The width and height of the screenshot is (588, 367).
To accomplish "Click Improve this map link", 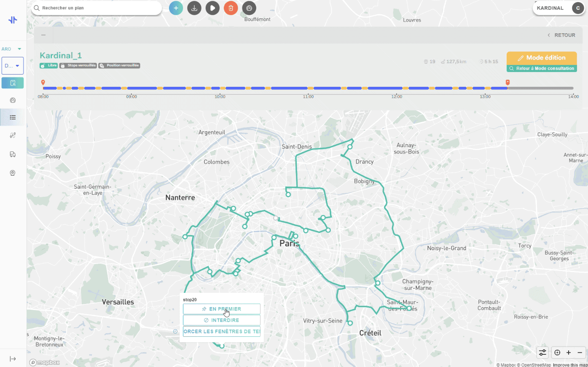I will [570, 365].
